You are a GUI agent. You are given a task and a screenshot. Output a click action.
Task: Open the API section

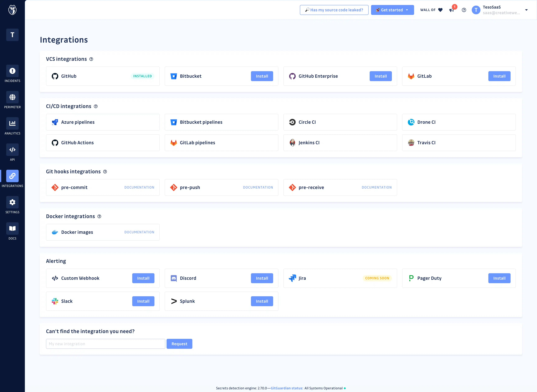tap(12, 153)
